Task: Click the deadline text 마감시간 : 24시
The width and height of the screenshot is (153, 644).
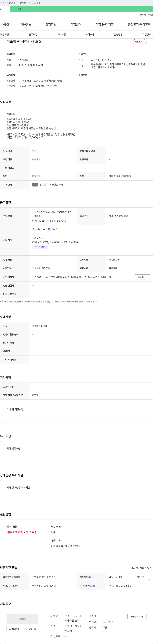Action: click(x=27, y=532)
